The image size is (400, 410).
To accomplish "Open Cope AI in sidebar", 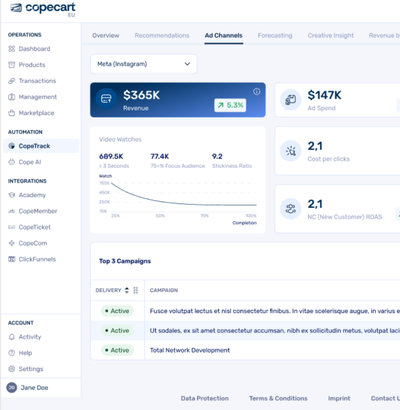I will (30, 162).
